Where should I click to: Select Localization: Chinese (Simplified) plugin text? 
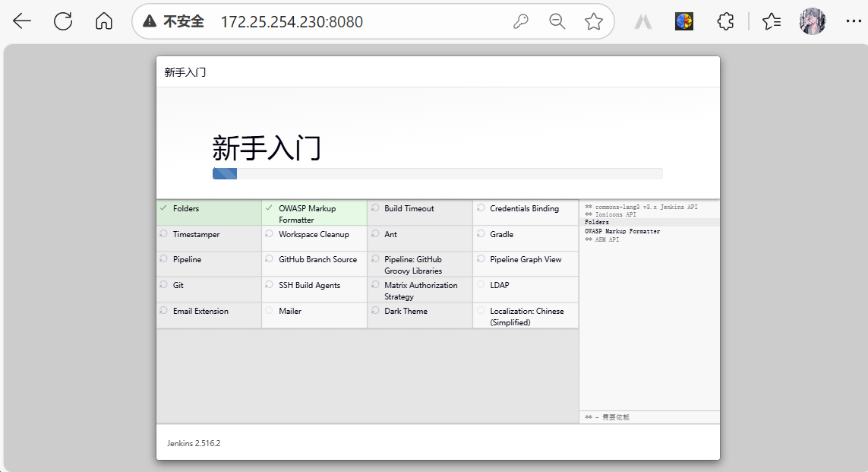527,317
